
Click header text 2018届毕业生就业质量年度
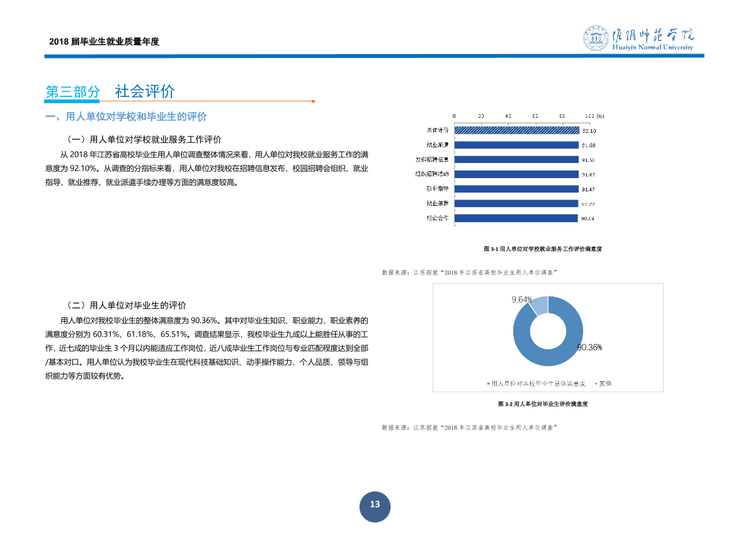click(x=104, y=42)
